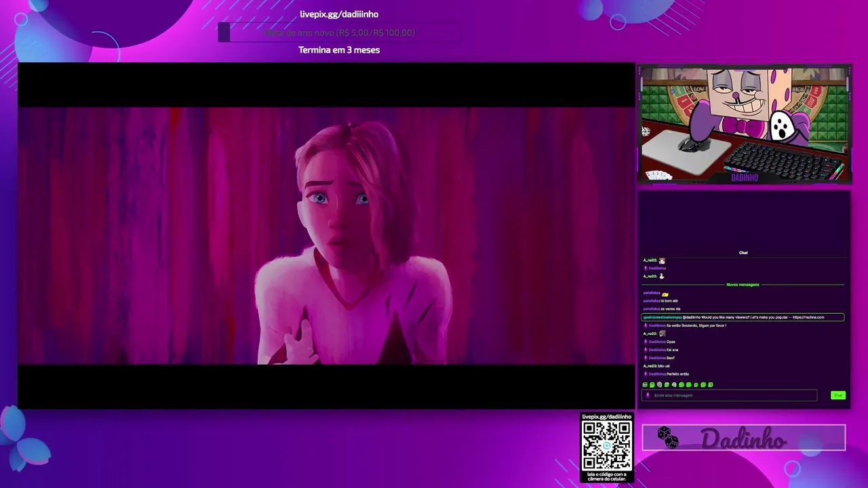Click pehdiaba's message 'as vezes xia'

(x=670, y=309)
